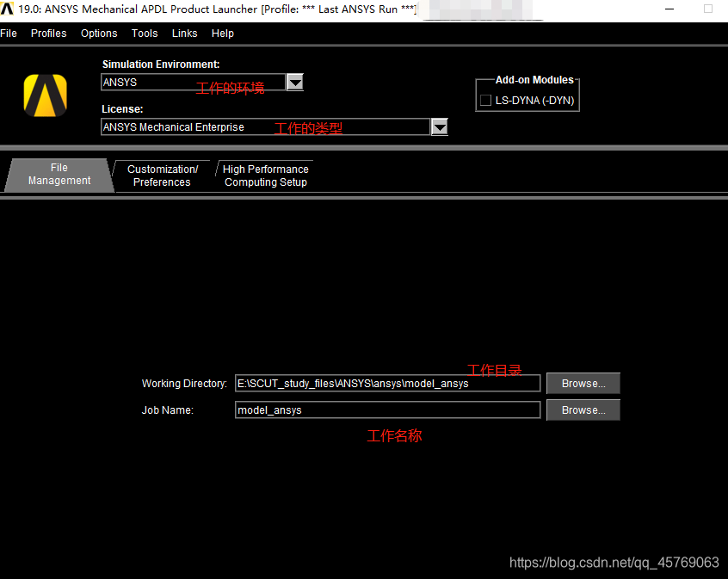Click the Simulation Environment label
The height and width of the screenshot is (579, 728).
[x=161, y=65]
